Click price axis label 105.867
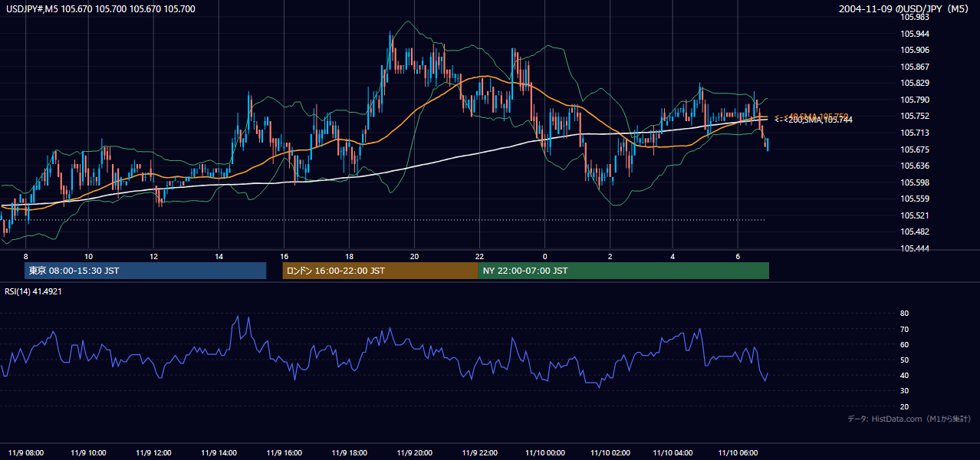The width and height of the screenshot is (980, 460). pyautogui.click(x=915, y=67)
